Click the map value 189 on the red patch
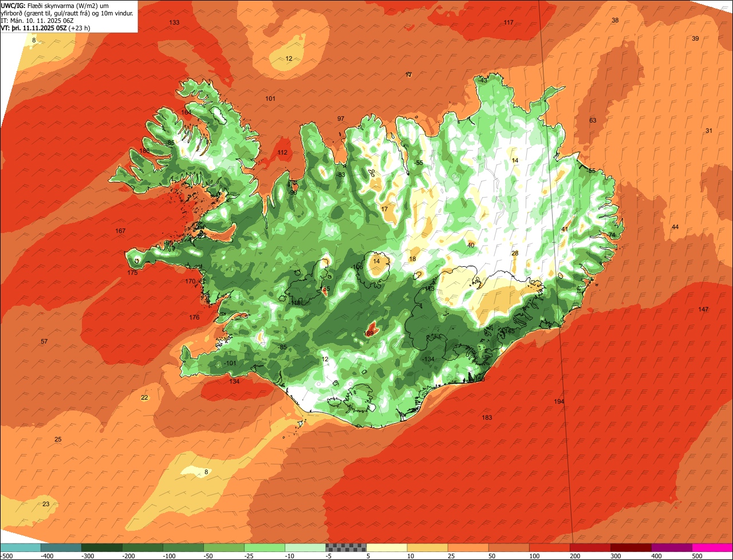The width and height of the screenshot is (733, 560). coord(369,333)
